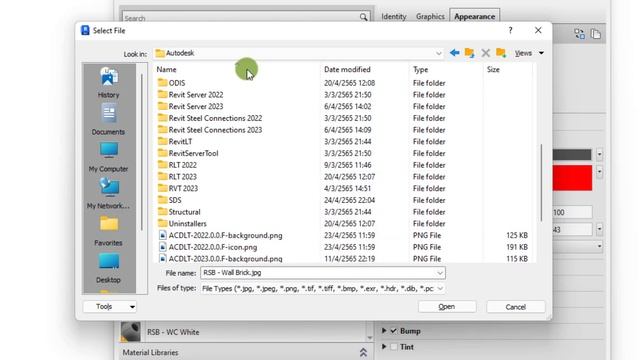The width and height of the screenshot is (640, 360).
Task: Select the Revit Server 2023 folder
Action: [x=191, y=107]
